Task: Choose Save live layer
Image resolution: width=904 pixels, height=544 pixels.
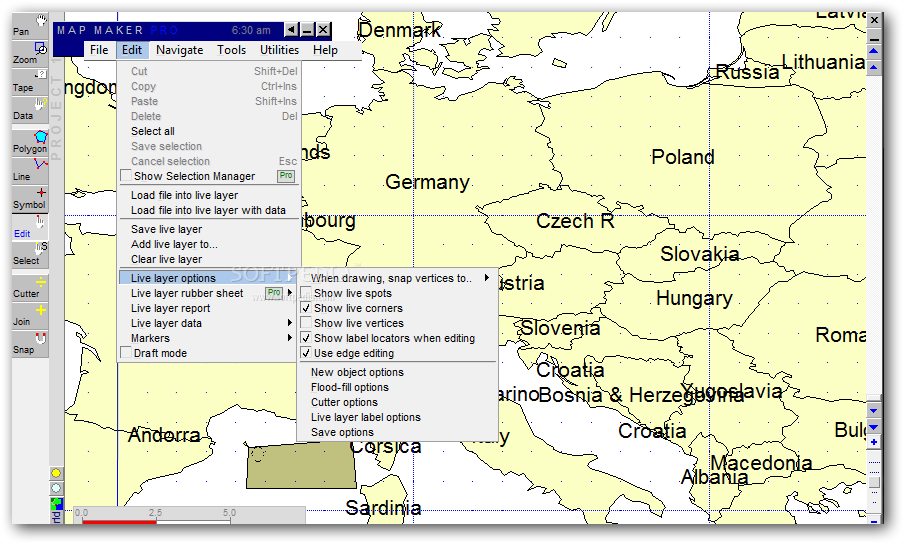Action: pyautogui.click(x=208, y=229)
